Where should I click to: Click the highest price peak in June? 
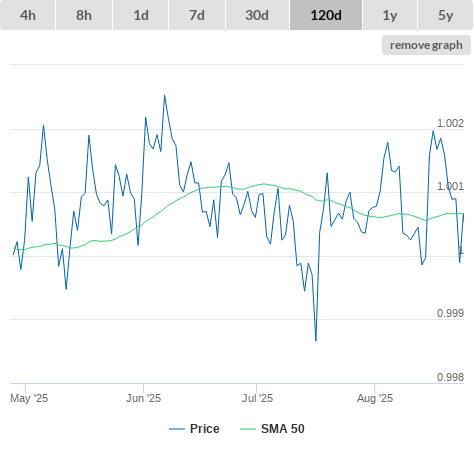[x=164, y=96]
